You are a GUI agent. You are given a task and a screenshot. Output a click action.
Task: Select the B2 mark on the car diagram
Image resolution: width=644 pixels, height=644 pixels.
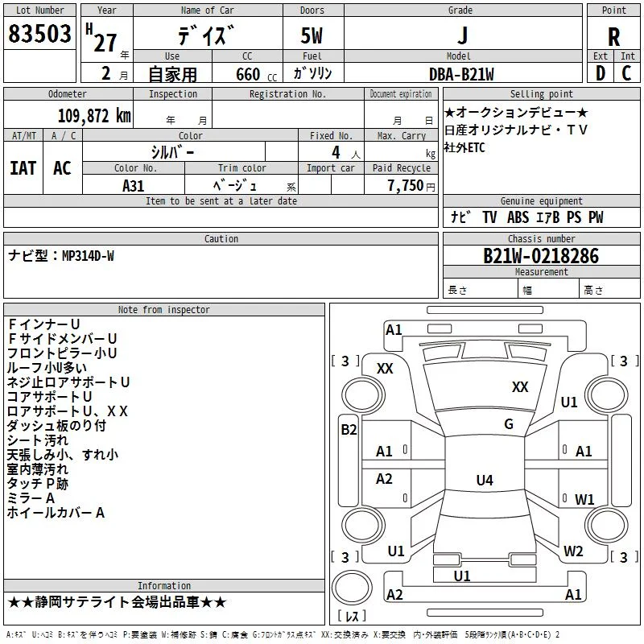click(x=349, y=430)
